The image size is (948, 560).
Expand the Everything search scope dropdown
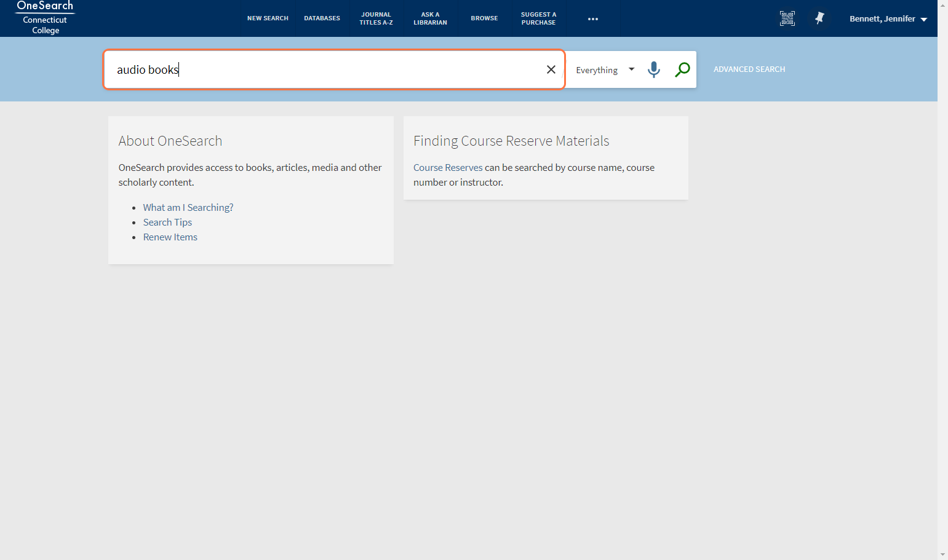tap(605, 70)
